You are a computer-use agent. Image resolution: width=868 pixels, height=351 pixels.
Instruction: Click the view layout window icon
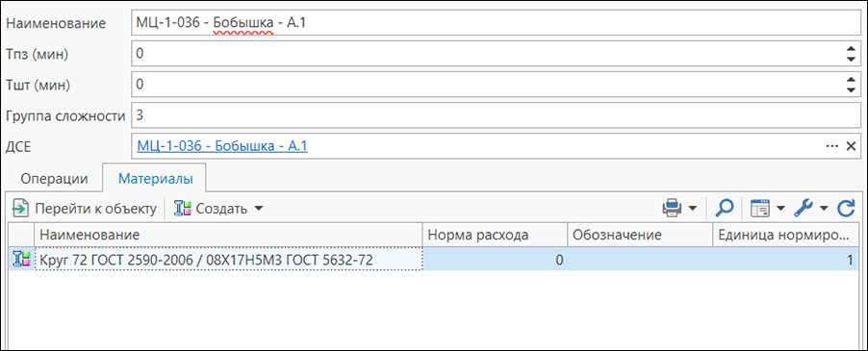click(x=760, y=209)
